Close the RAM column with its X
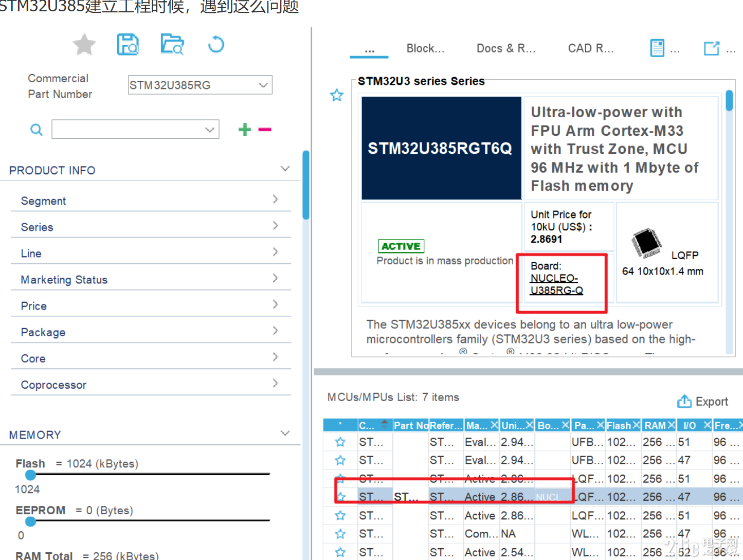The width and height of the screenshot is (743, 560). 671,425
